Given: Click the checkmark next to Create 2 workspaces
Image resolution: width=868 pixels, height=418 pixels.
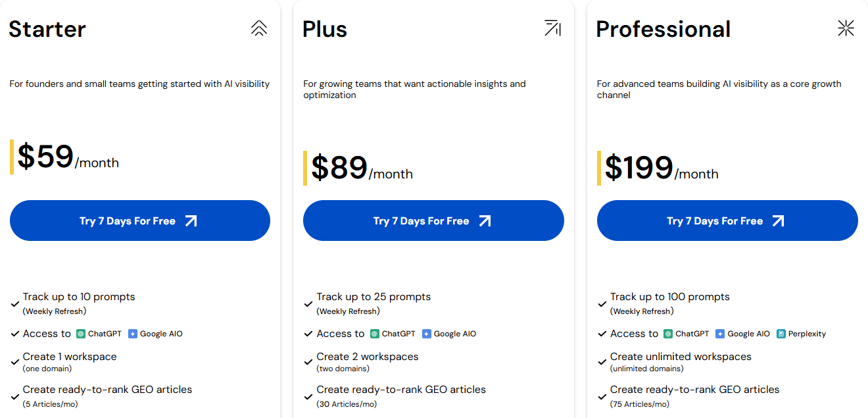Looking at the screenshot, I should pos(308,361).
